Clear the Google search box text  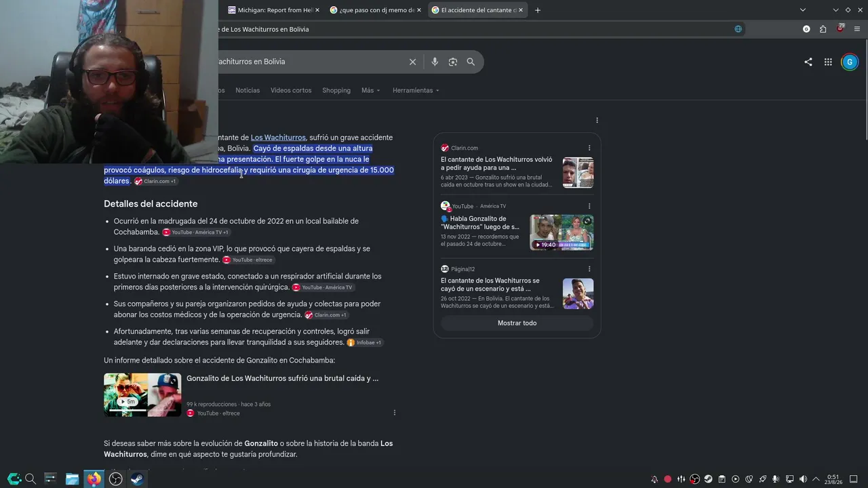tap(412, 62)
